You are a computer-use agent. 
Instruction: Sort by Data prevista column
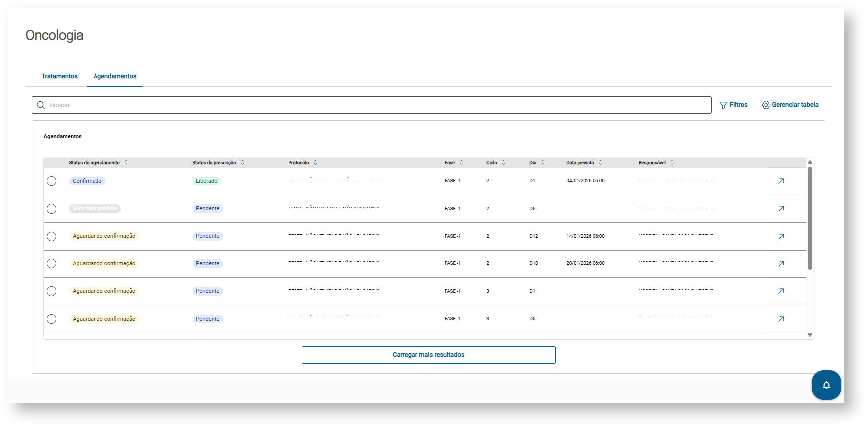click(600, 163)
